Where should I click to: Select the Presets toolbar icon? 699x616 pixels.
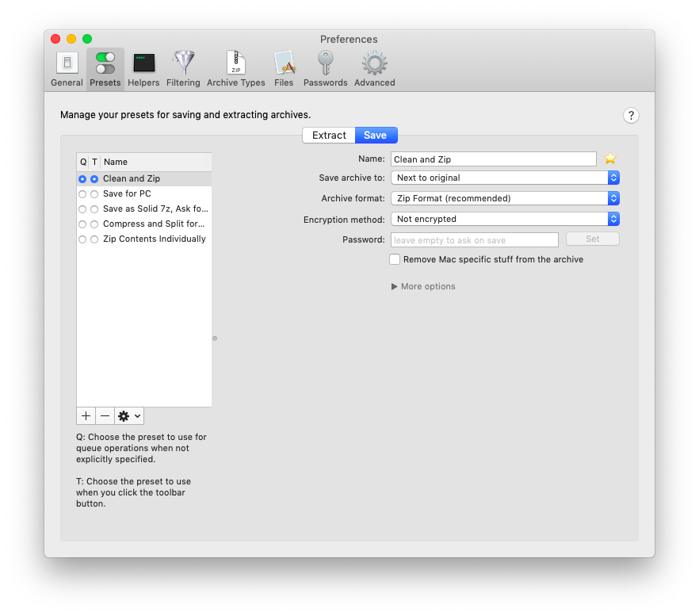105,69
